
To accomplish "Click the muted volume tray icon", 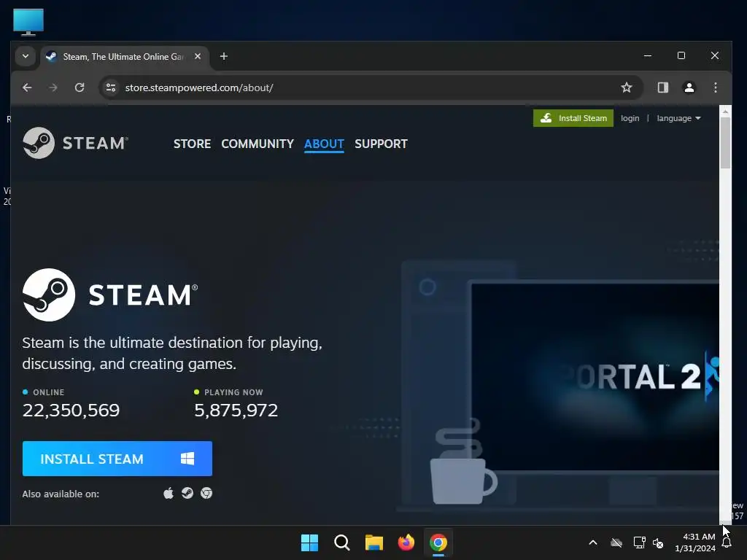I will pyautogui.click(x=658, y=542).
